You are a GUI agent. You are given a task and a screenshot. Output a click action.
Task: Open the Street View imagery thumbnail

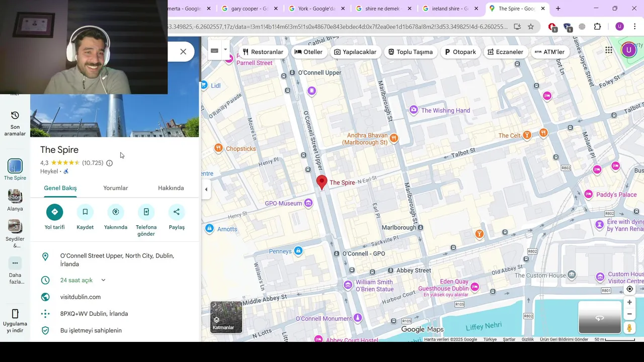(x=600, y=317)
